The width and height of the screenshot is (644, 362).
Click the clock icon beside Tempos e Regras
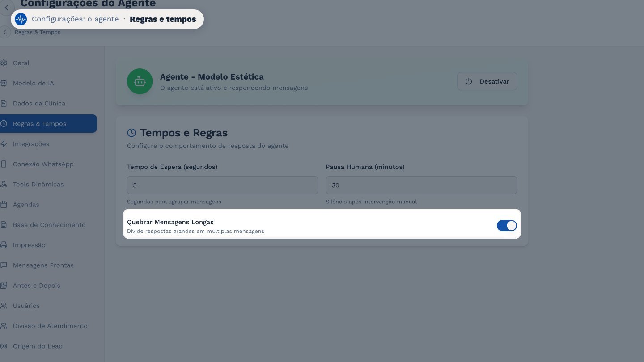(131, 133)
